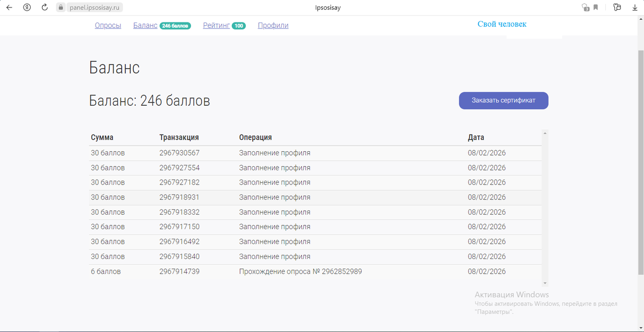Go back with the browser arrow
644x332 pixels.
[x=9, y=8]
